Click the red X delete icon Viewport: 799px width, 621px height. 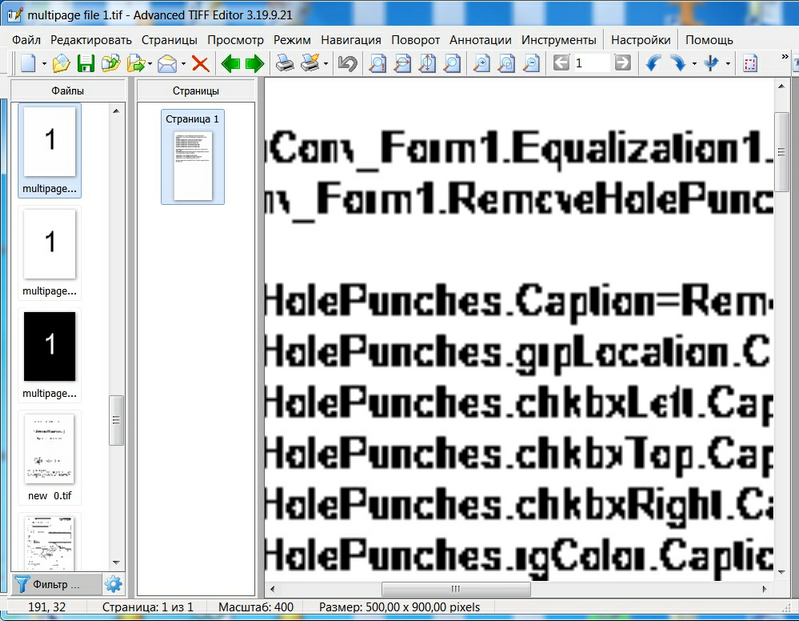coord(200,64)
